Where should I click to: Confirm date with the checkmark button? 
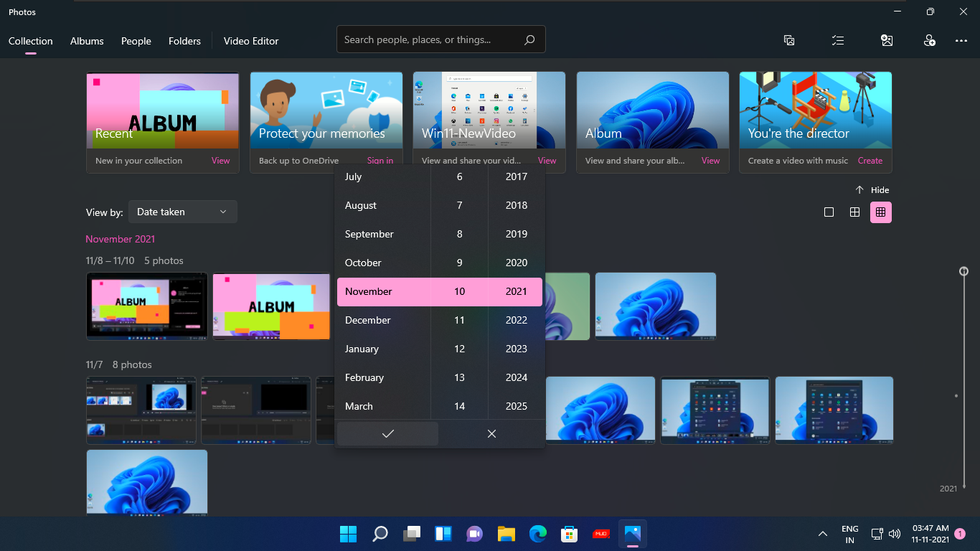(387, 433)
